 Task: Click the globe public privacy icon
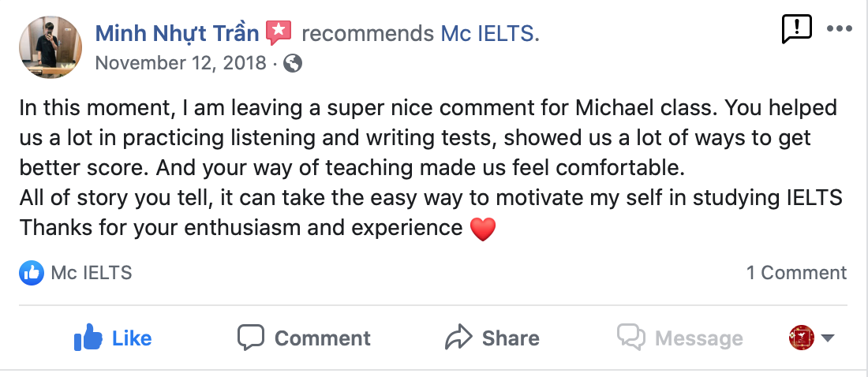point(293,63)
